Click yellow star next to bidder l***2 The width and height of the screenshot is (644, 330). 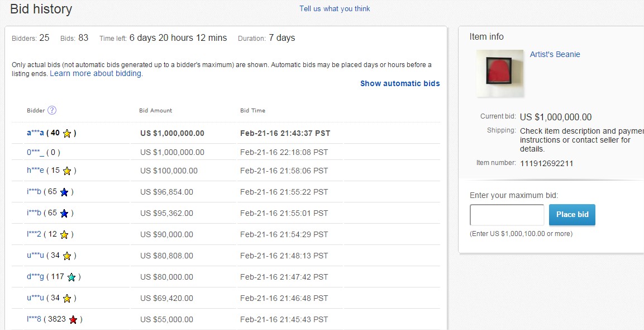pyautogui.click(x=64, y=234)
